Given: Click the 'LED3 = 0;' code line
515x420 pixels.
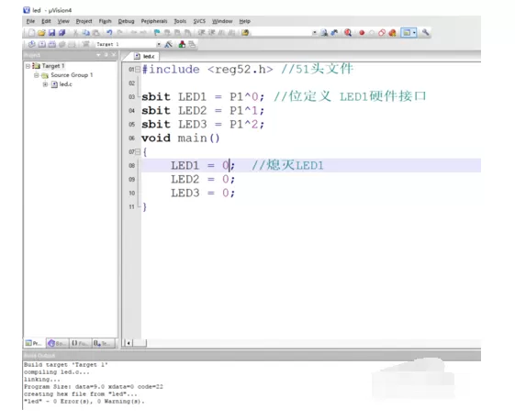Looking at the screenshot, I should pos(203,193).
